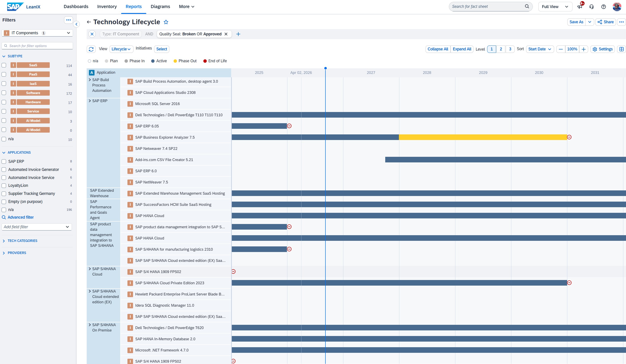Click the end marker on S/4HANA Cloud Private Edition 2023

coord(569,283)
